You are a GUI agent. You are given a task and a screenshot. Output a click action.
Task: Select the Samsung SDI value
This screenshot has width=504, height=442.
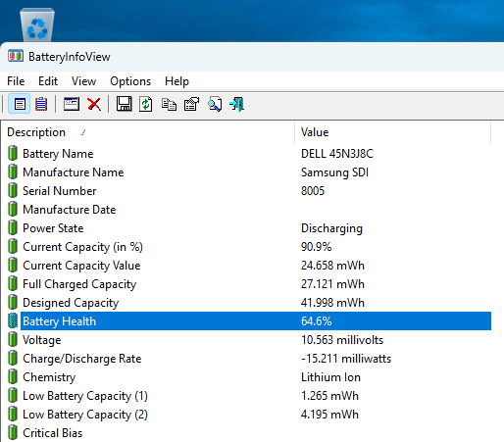pyautogui.click(x=334, y=172)
